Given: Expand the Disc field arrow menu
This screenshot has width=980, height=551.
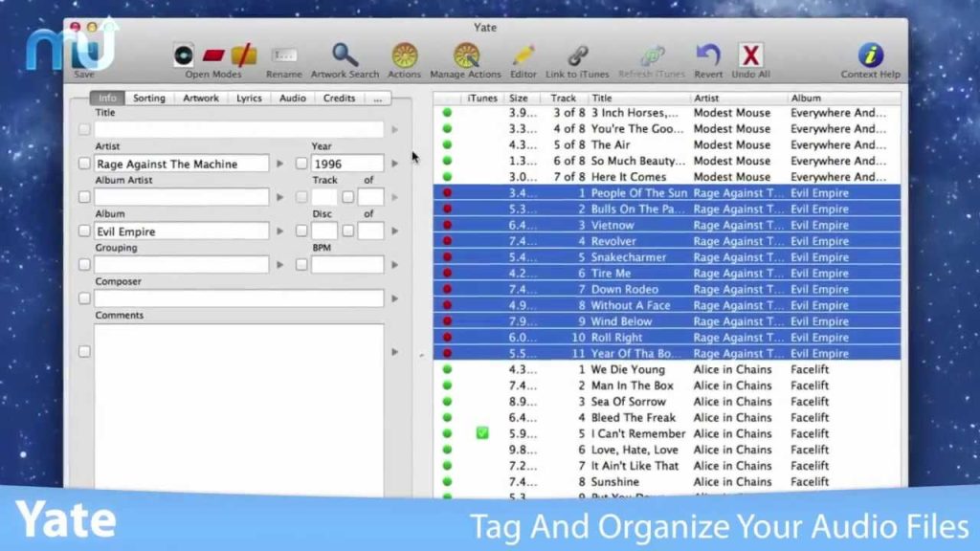Looking at the screenshot, I should tap(395, 231).
